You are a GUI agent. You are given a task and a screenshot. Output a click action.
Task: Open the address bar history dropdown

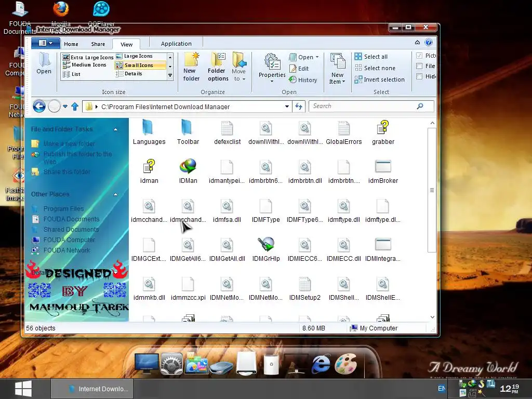287,107
